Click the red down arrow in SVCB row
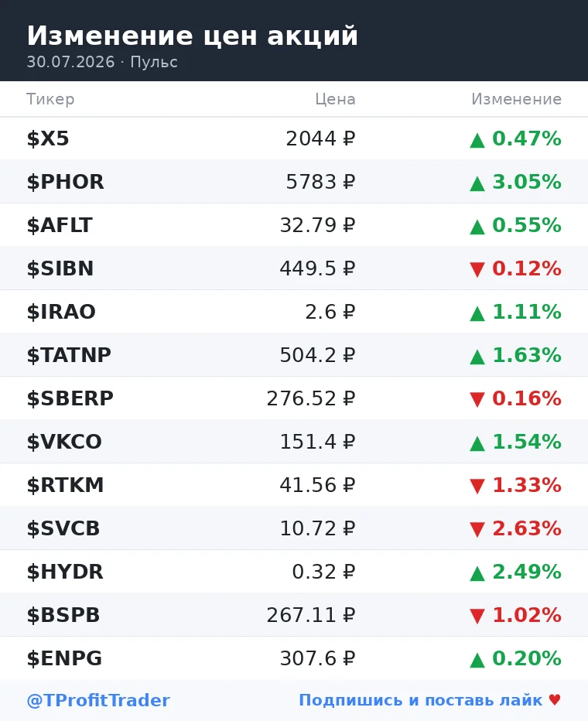 click(477, 530)
